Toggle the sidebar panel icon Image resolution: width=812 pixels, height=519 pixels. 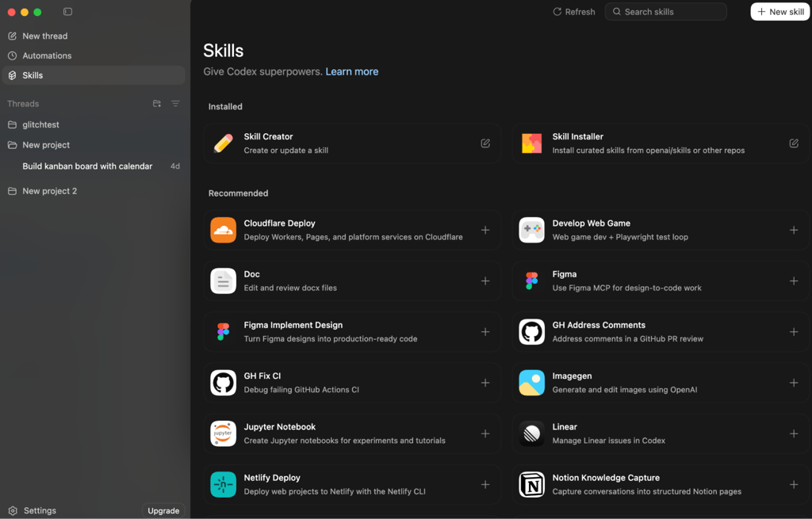point(68,11)
